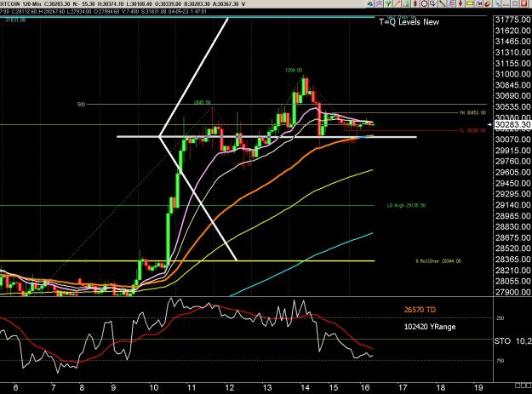Click the Q RollOver 28344.00 label

[x=438, y=261]
